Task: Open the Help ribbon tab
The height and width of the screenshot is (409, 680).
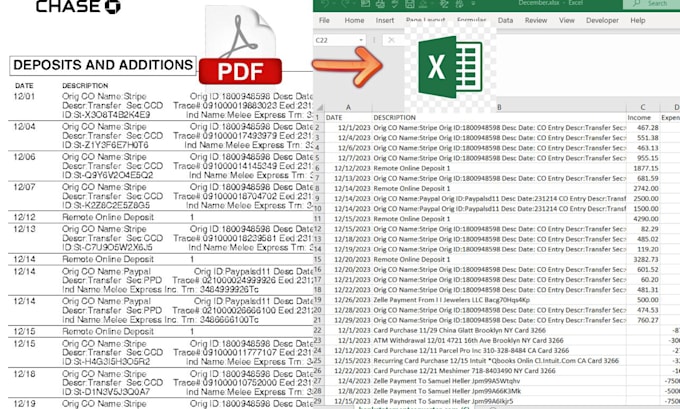Action: 638,20
